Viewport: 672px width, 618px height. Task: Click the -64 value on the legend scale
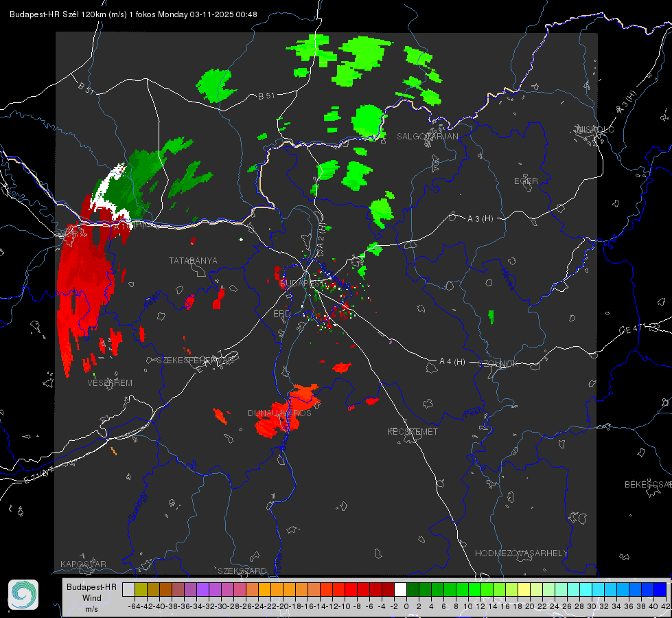134,606
